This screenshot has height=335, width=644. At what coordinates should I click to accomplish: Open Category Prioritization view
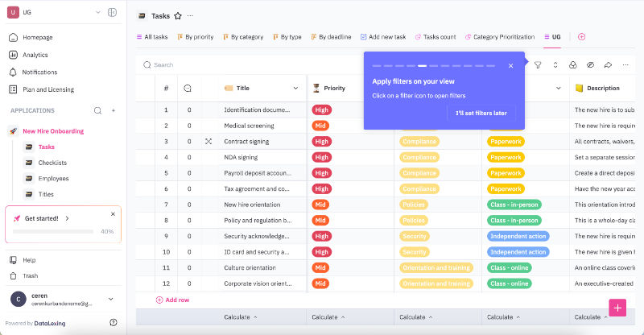coord(500,37)
